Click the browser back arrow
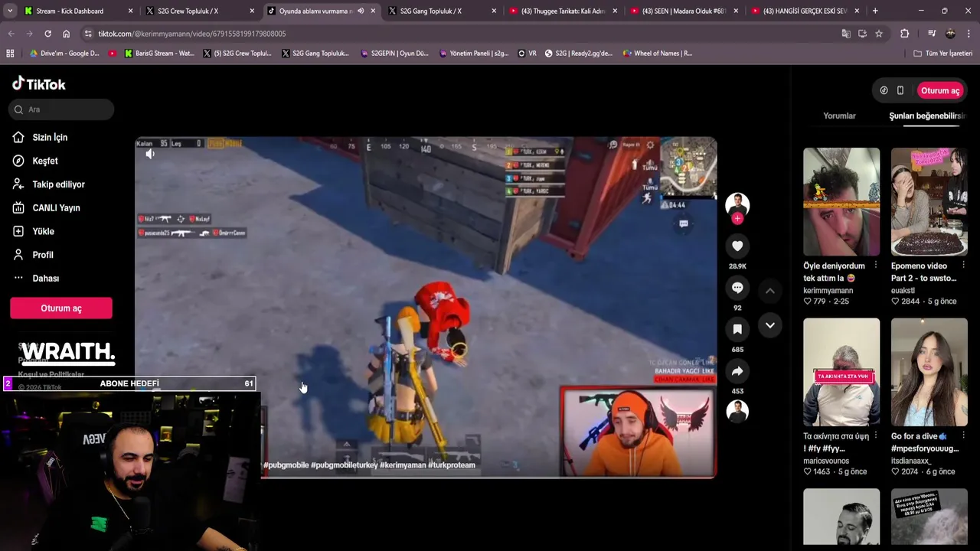Viewport: 980px width, 551px height. [11, 34]
